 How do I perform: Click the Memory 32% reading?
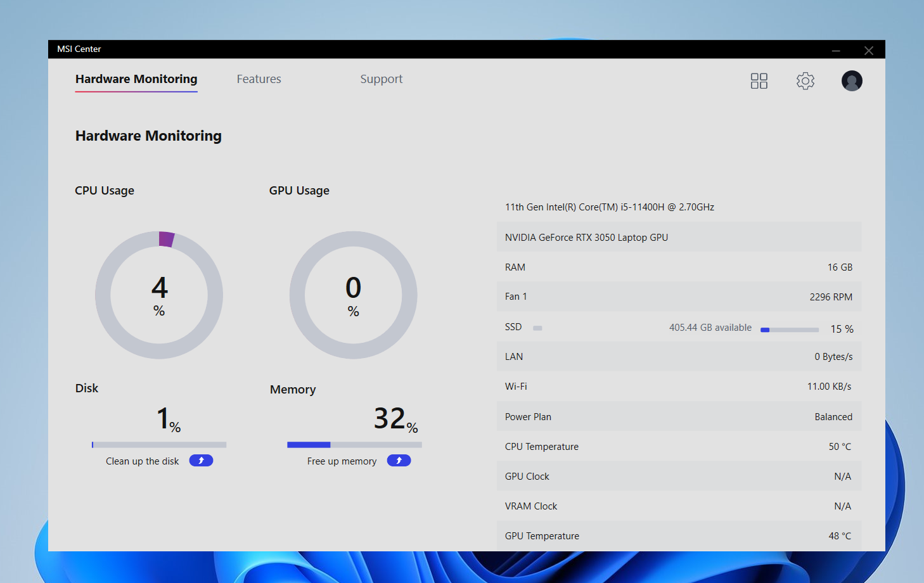point(395,419)
